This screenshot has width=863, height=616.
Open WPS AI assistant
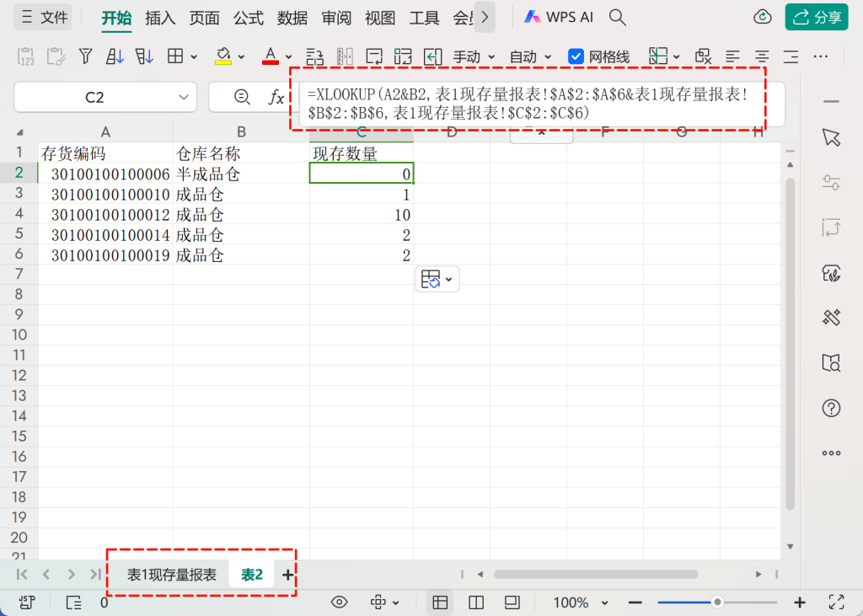pyautogui.click(x=559, y=18)
